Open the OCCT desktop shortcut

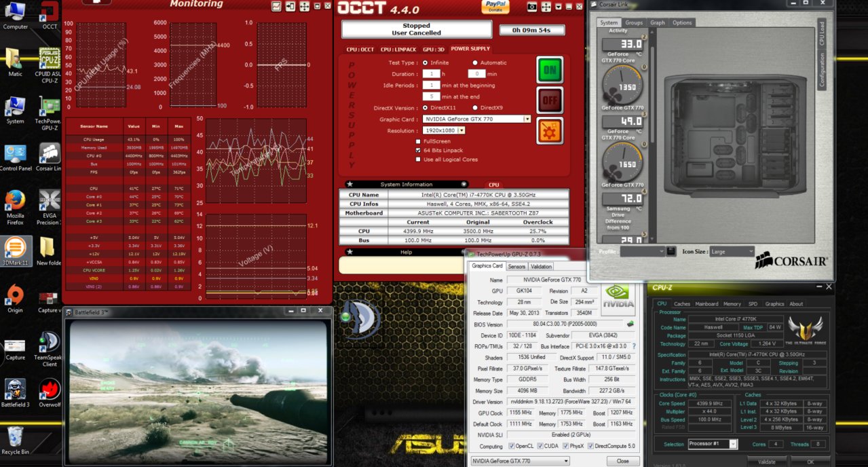tap(49, 16)
